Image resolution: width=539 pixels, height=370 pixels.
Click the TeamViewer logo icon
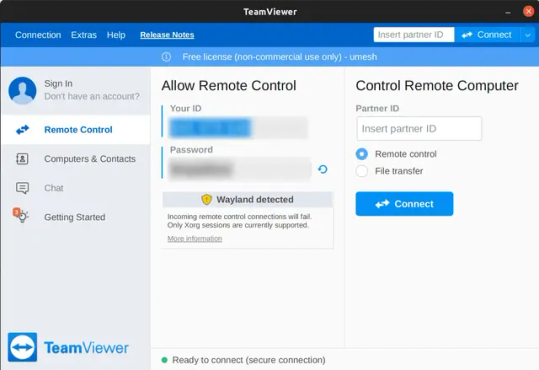click(x=22, y=347)
